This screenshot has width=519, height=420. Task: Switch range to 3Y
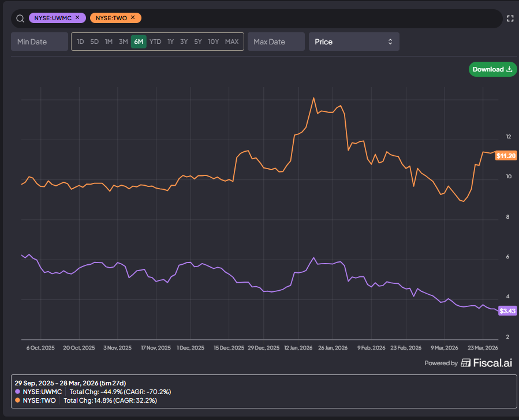click(184, 42)
